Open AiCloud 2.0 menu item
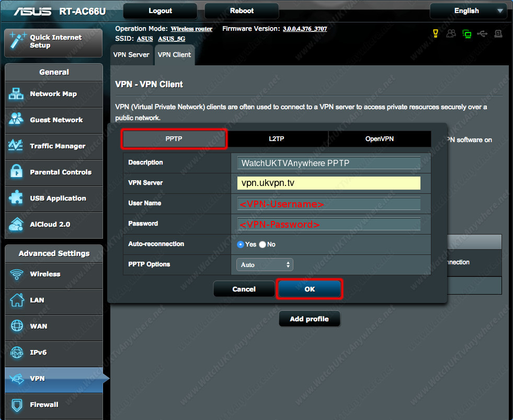The width and height of the screenshot is (513, 420). point(54,225)
